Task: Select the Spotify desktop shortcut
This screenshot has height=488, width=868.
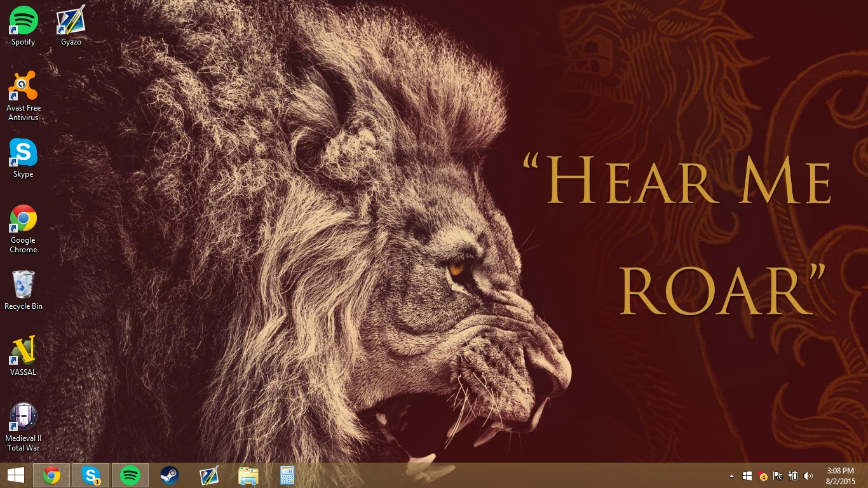Action: click(24, 26)
